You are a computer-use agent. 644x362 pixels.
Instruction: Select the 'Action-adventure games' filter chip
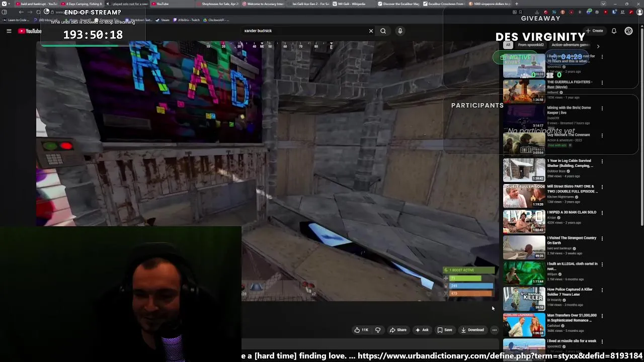pos(571,45)
